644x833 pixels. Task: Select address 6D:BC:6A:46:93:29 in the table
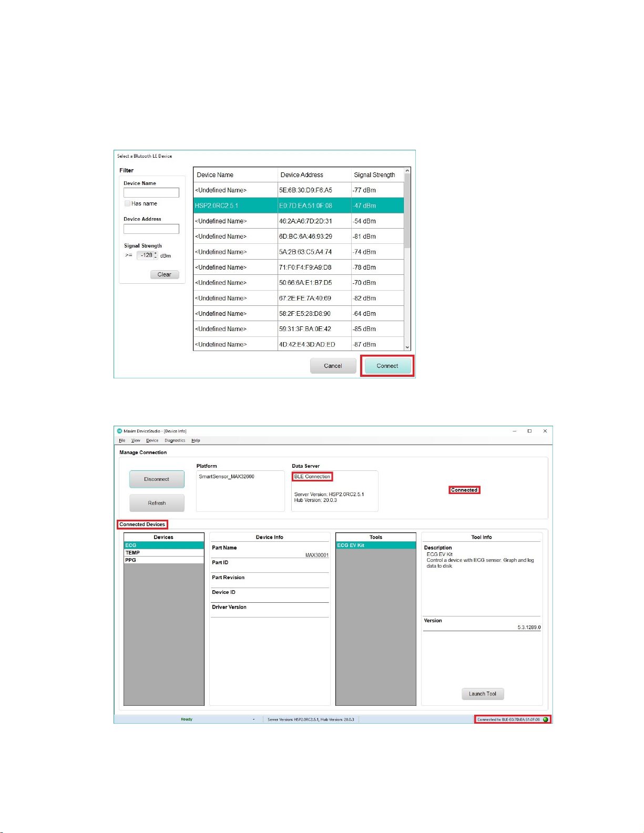coord(314,236)
